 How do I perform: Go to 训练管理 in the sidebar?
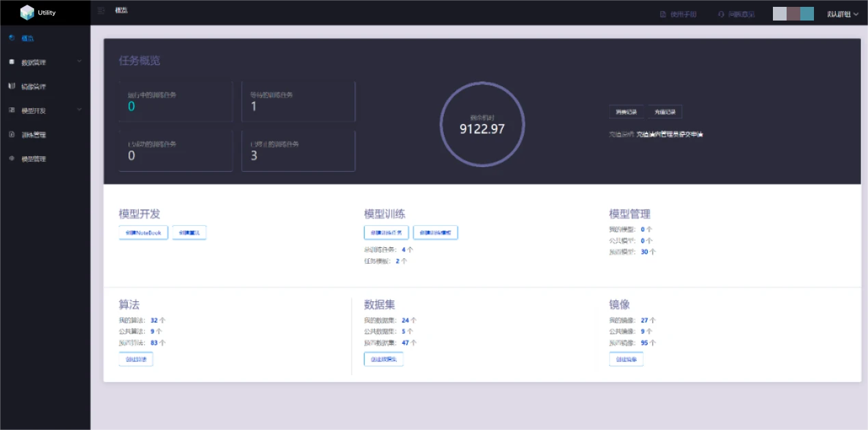point(34,135)
